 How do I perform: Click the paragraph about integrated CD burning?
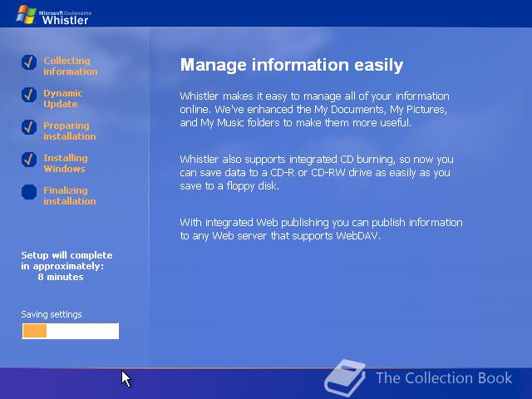coord(317,172)
